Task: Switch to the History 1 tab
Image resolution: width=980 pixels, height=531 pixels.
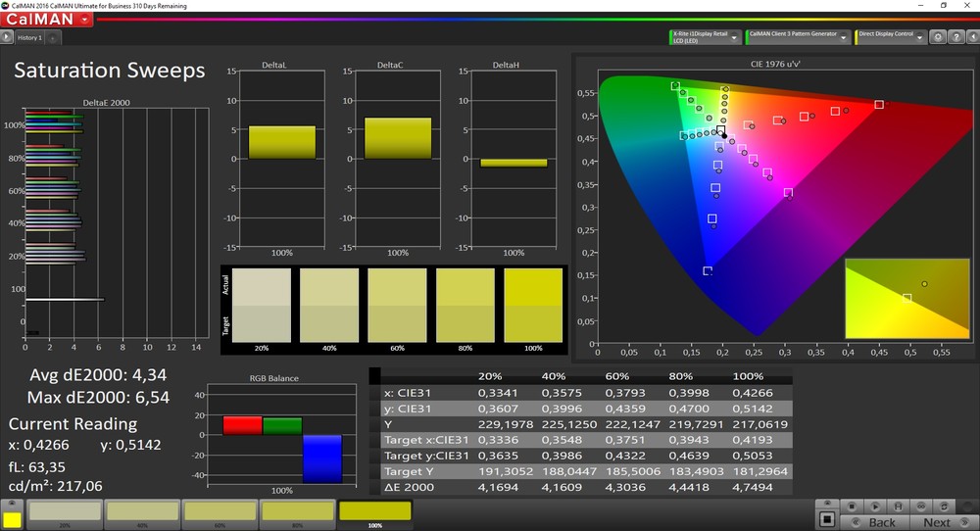Action: 29,37
